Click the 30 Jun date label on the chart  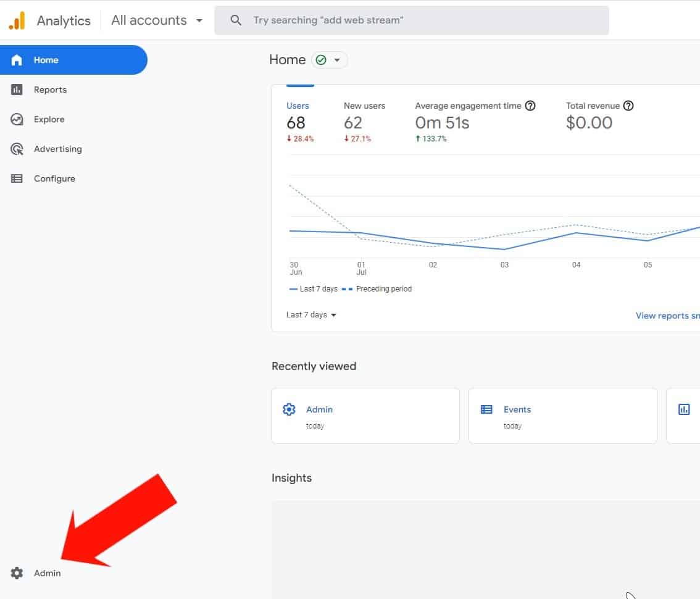point(296,269)
